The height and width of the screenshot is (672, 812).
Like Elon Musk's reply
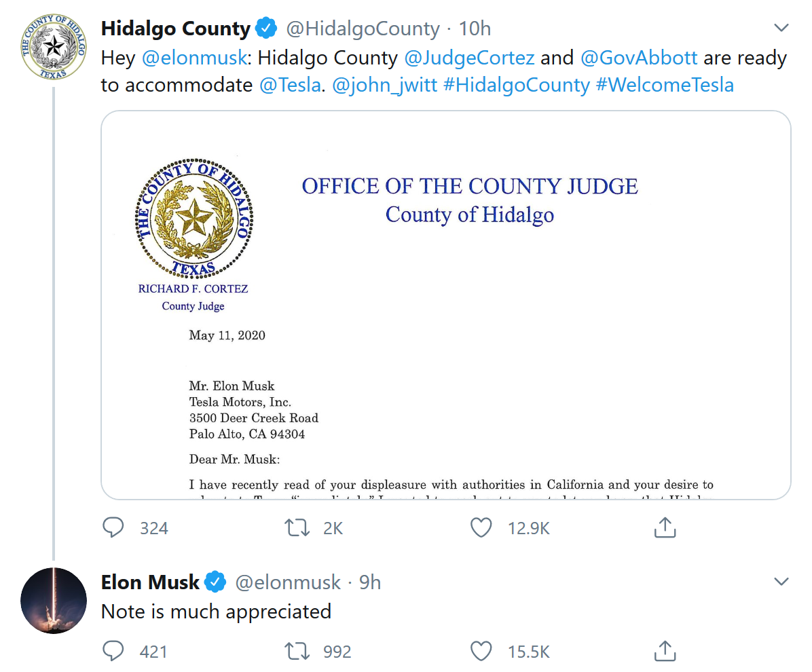pyautogui.click(x=481, y=652)
